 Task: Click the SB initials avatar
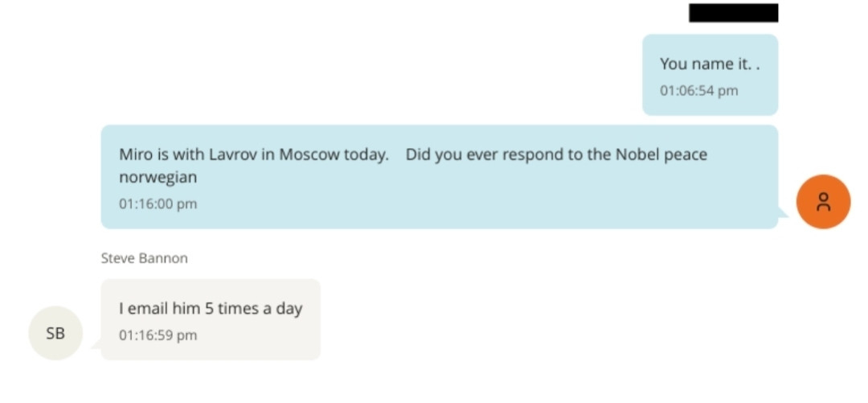[55, 332]
